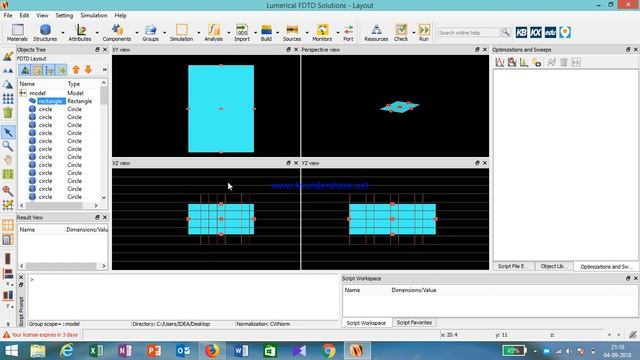Switch to the Object Lib tab
This screenshot has height=360, width=640.
click(x=553, y=266)
